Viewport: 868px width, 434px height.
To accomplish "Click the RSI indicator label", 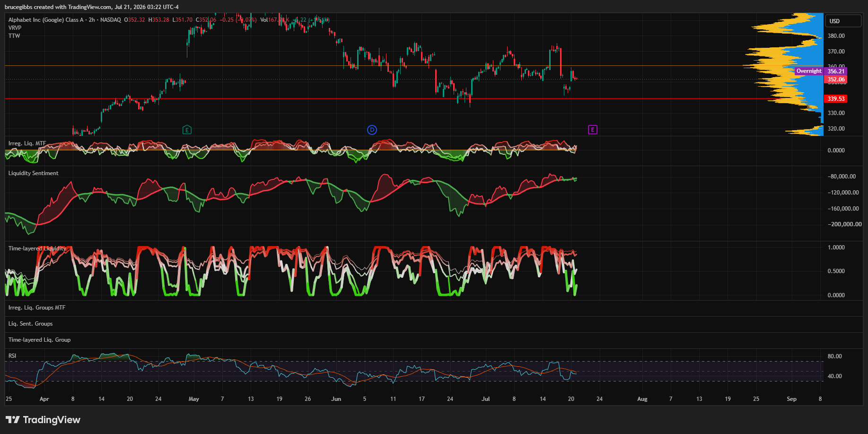I will (12, 356).
